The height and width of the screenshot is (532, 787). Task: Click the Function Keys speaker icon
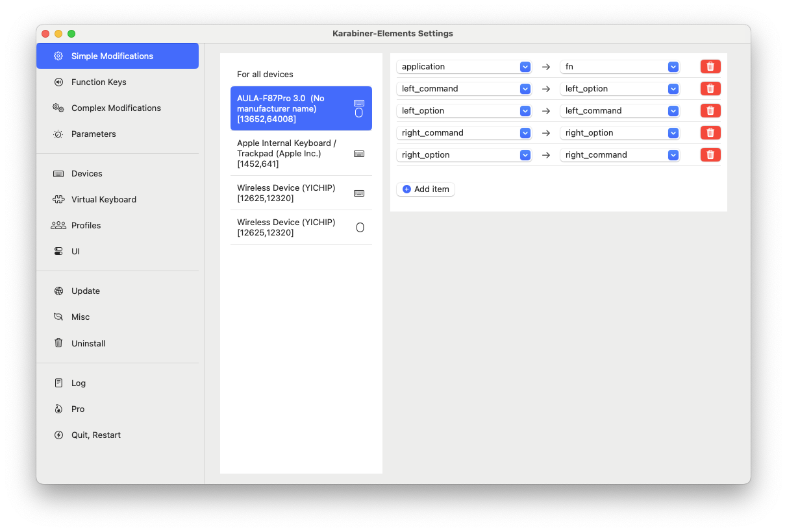[x=58, y=82]
